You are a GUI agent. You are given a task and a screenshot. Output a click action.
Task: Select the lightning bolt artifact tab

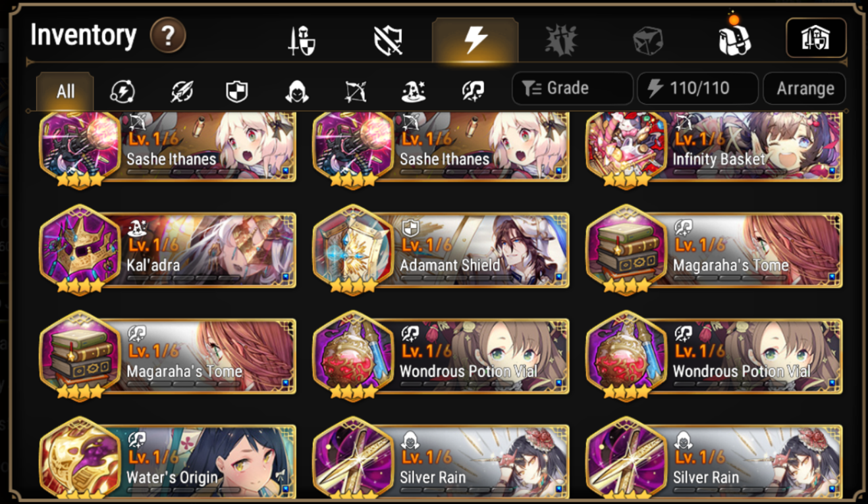coord(475,39)
